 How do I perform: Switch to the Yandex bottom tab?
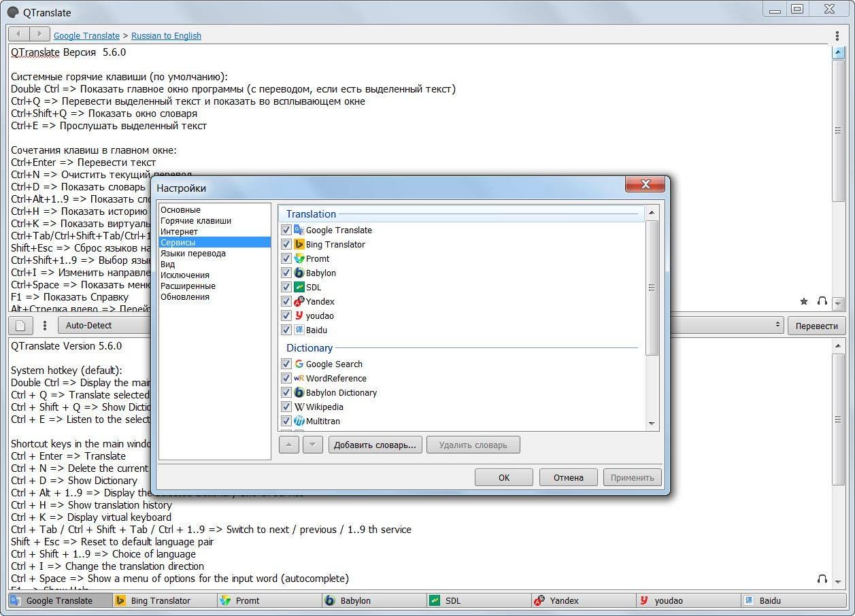click(584, 600)
